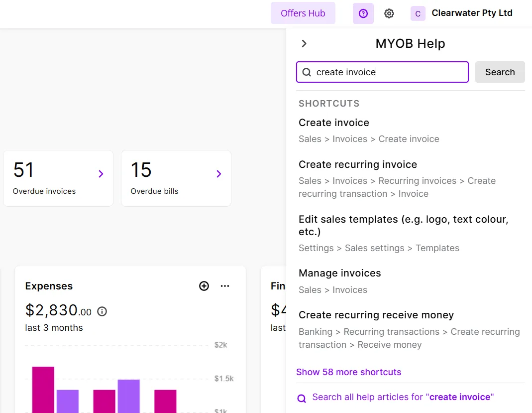Screen dimensions: 532x413
Task: Click the magnifier icon in search field
Action: (307, 72)
